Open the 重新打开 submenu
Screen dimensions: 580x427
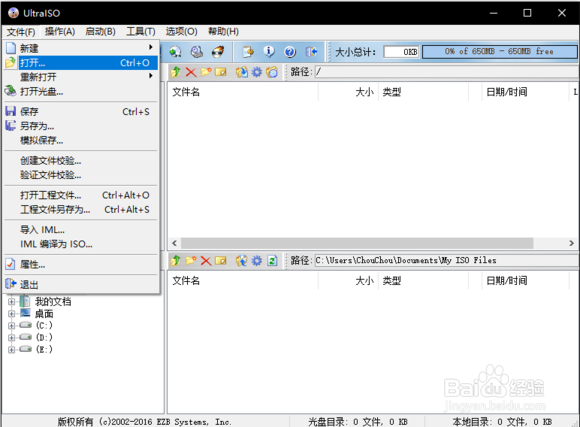click(x=81, y=77)
